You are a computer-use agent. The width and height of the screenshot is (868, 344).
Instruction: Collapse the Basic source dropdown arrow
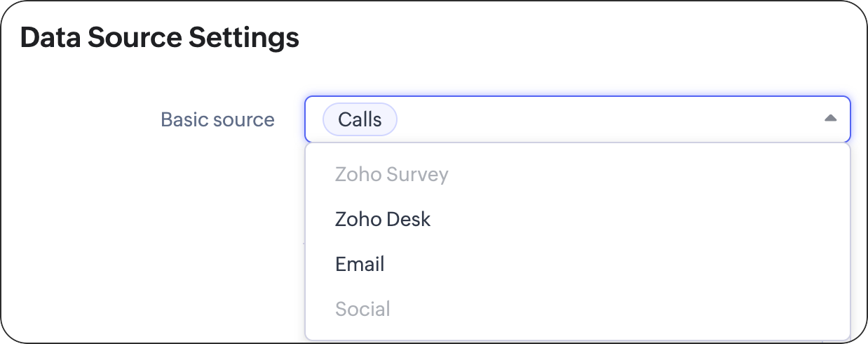pos(830,119)
